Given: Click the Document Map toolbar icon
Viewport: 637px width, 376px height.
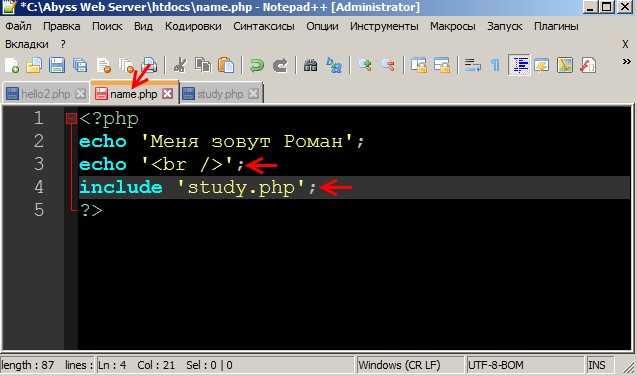Looking at the screenshot, I should [x=565, y=65].
